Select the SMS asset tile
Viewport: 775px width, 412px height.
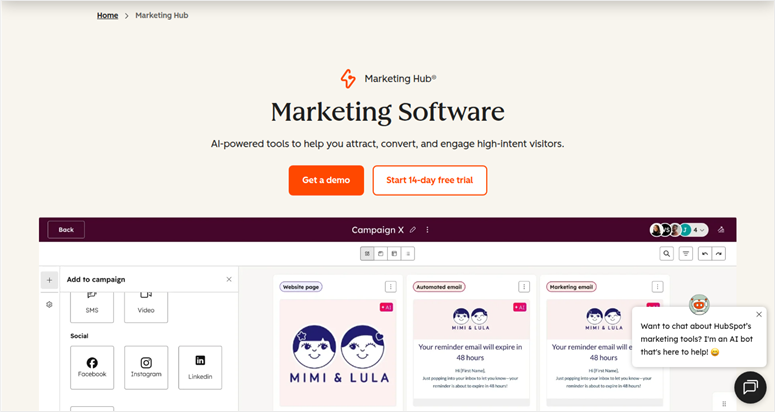92,307
